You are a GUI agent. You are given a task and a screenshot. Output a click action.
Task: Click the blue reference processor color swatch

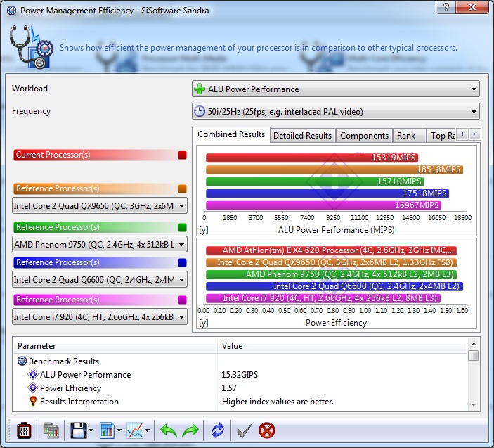182,262
